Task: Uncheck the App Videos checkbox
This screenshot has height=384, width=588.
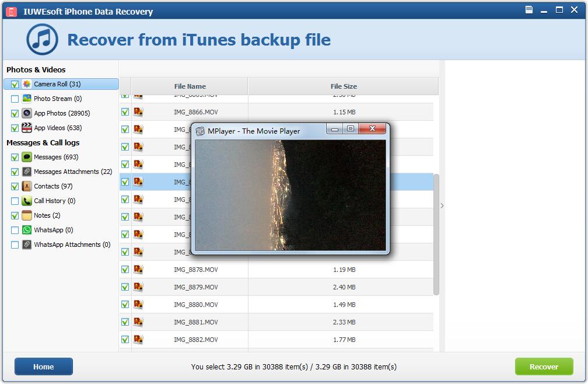Action: pos(15,128)
